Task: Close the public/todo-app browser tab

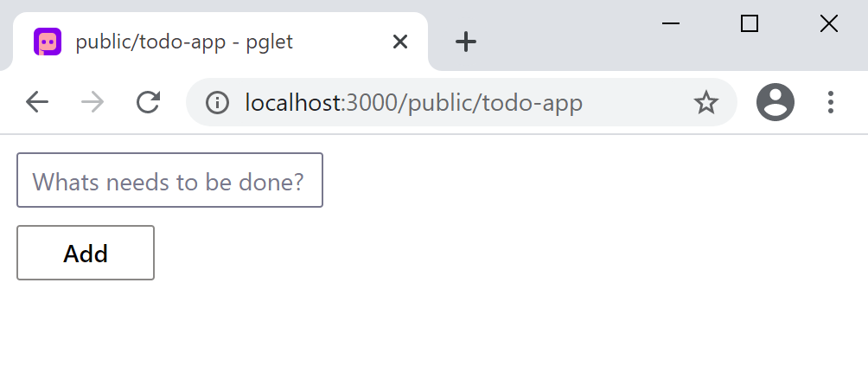Action: coord(399,42)
